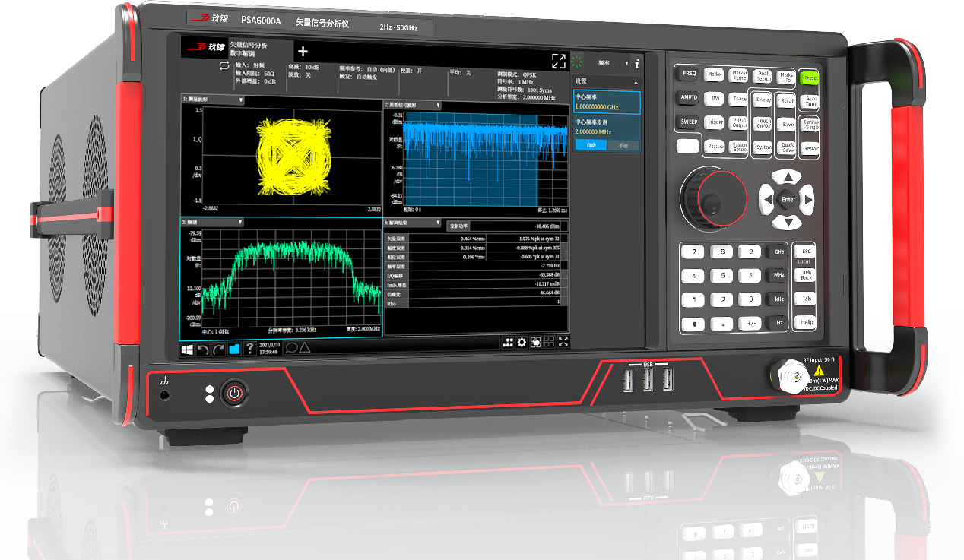The image size is (964, 560).
Task: Collapse the 设置 section chevron
Action: (x=636, y=81)
